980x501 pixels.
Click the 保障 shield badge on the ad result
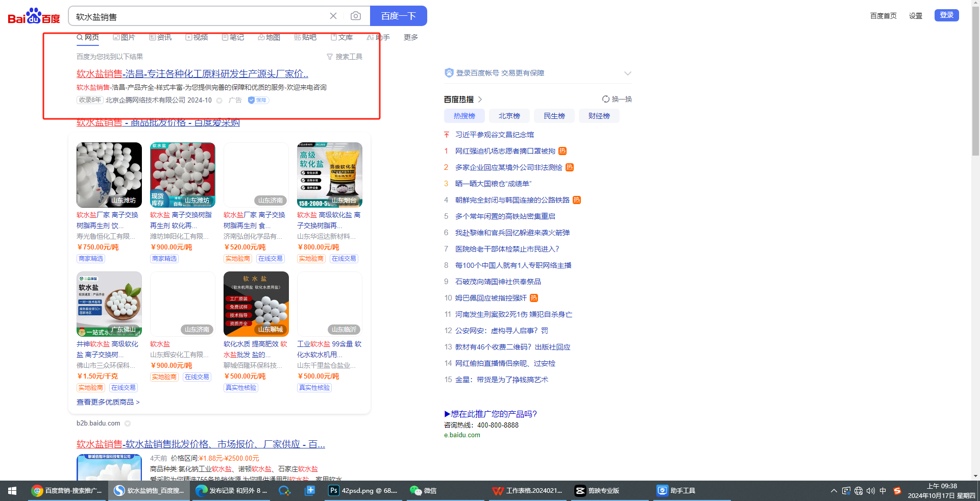(x=258, y=100)
